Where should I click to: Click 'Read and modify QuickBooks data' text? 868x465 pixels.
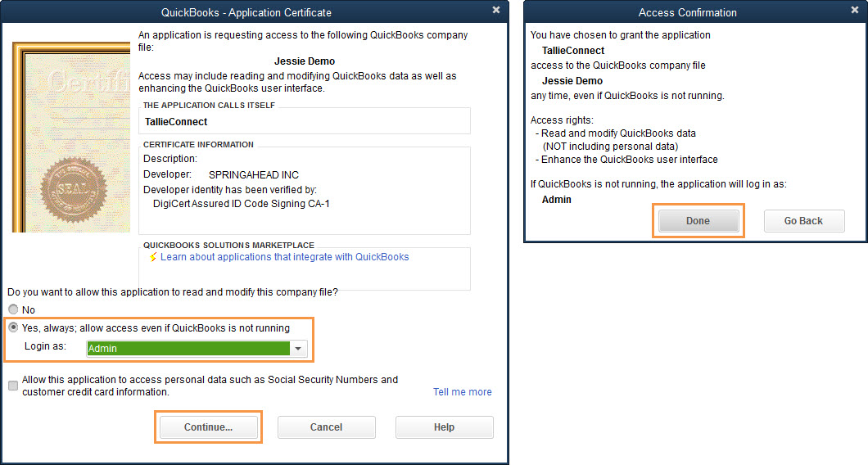(618, 133)
